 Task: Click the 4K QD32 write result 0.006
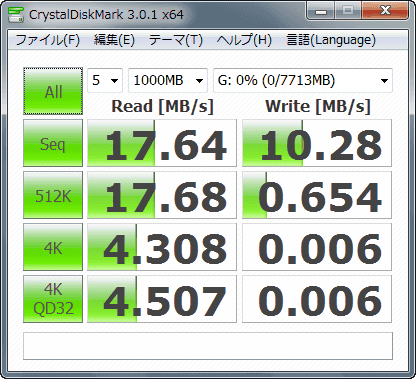(x=317, y=299)
